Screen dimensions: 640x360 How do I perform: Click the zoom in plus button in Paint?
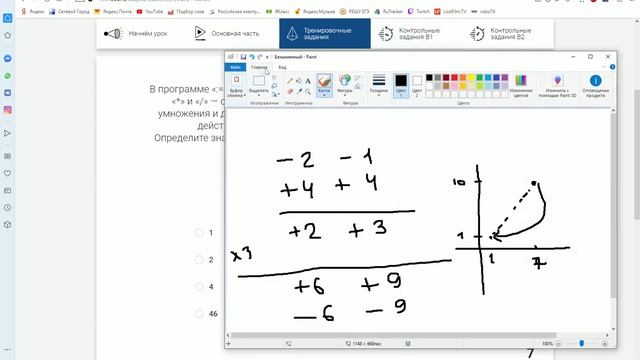605,344
